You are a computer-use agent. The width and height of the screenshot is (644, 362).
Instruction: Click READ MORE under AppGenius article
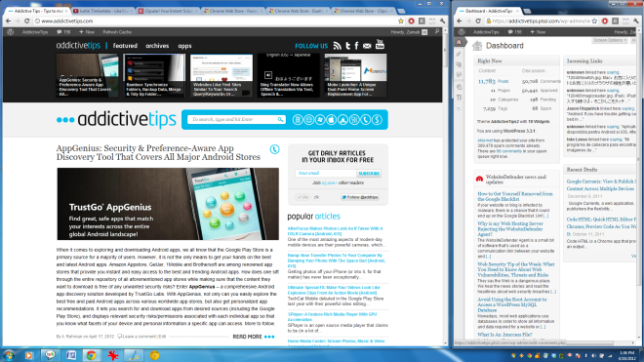coord(254,337)
